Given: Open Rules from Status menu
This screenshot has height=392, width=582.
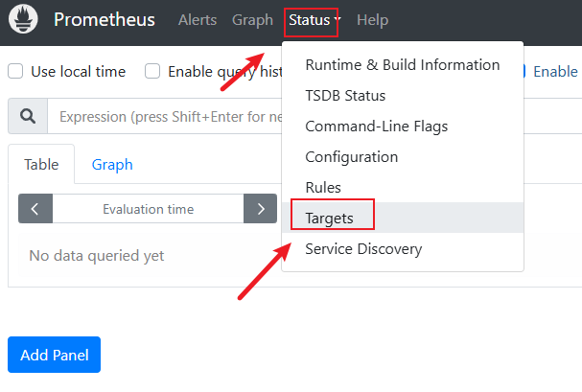Looking at the screenshot, I should (x=403, y=187).
